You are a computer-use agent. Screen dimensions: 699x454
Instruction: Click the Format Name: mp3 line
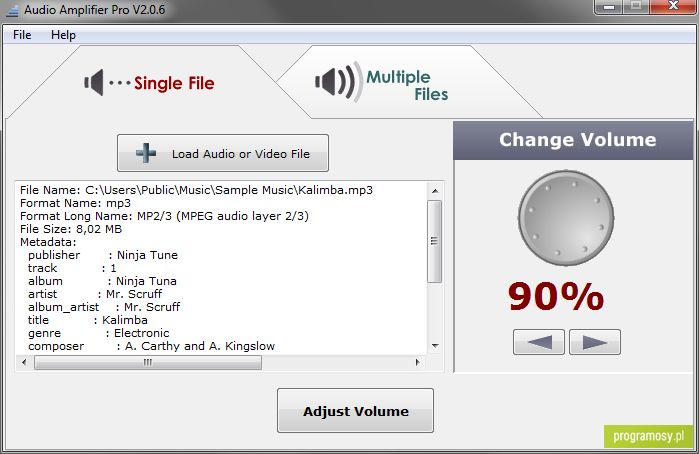75,203
